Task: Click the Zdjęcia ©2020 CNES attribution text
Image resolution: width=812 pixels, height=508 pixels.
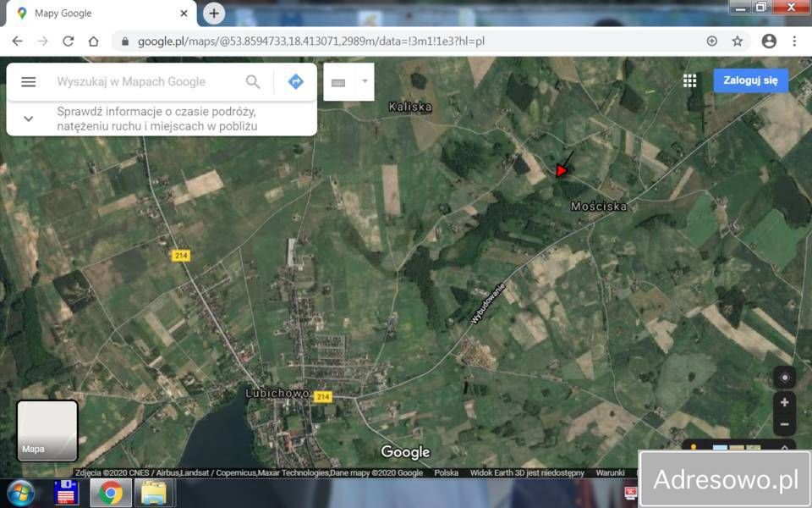Action: pyautogui.click(x=249, y=472)
